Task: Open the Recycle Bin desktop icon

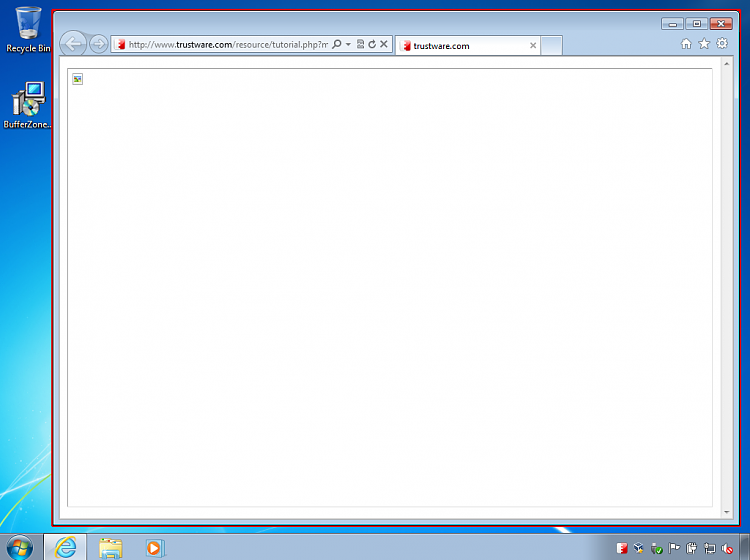Action: point(28,30)
